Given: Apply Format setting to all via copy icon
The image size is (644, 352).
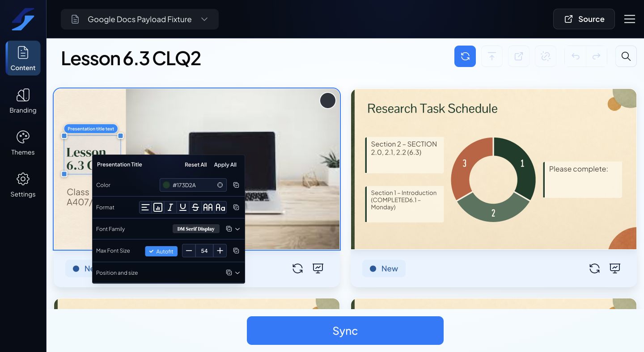Looking at the screenshot, I should click(x=236, y=207).
